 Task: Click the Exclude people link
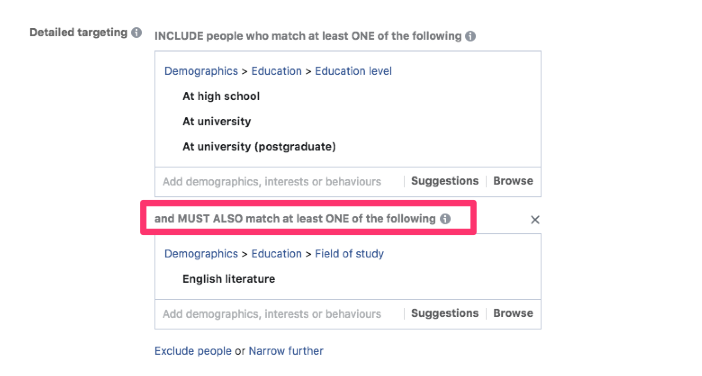click(x=193, y=351)
